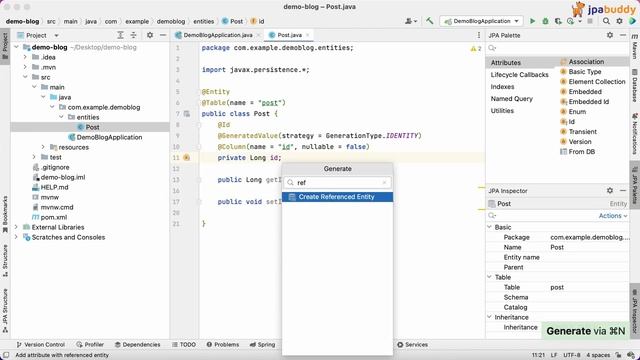640x360 pixels.
Task: Open Profiler tool window
Action: tap(90, 344)
